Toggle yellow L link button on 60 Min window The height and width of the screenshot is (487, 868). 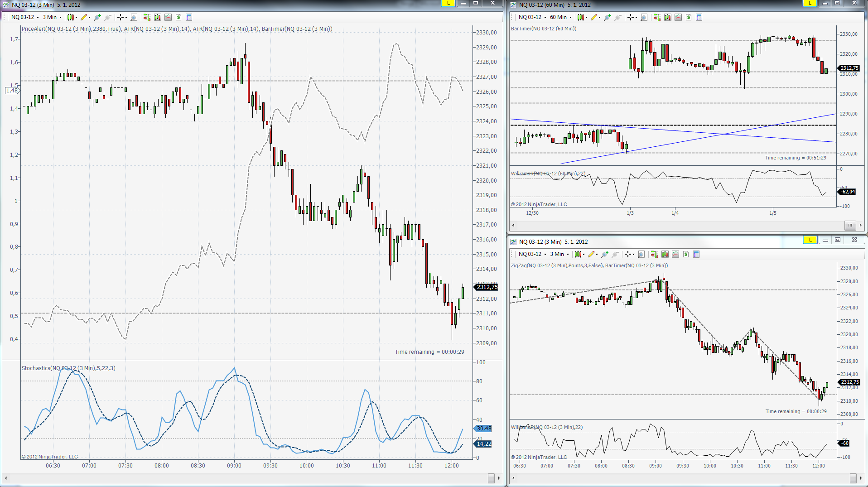pyautogui.click(x=810, y=3)
